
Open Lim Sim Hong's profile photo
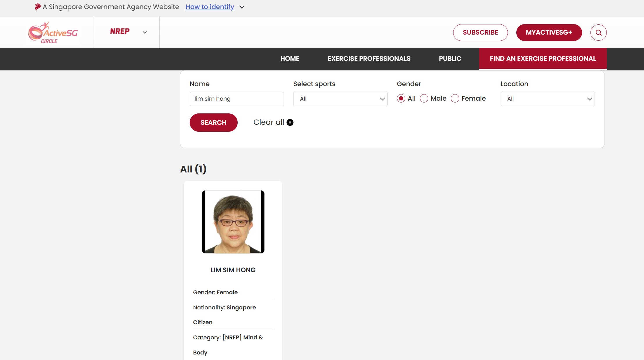[x=233, y=222]
